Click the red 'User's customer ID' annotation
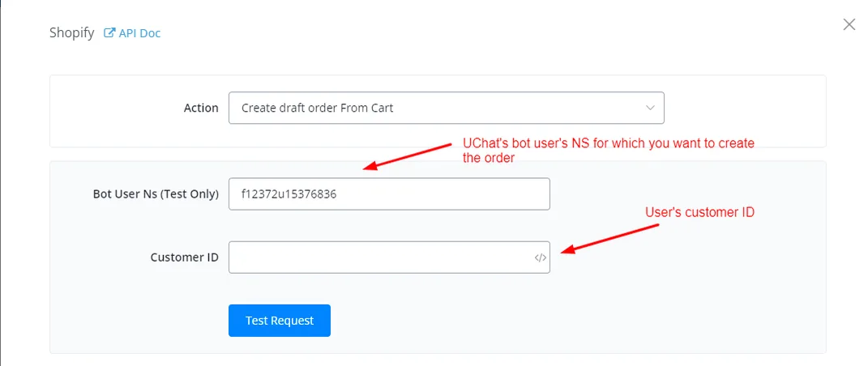Screen dimensions: 868x366 pyautogui.click(x=699, y=212)
